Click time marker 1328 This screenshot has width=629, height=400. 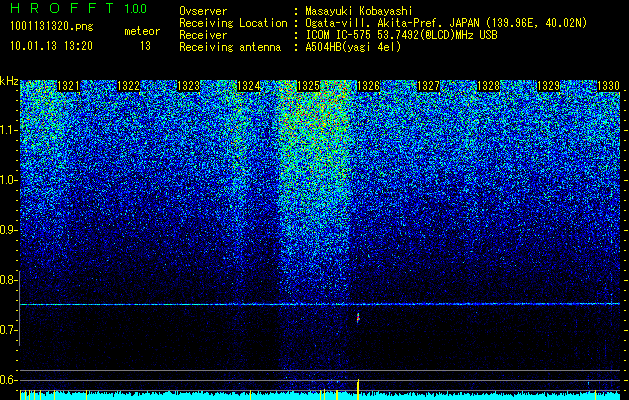pyautogui.click(x=489, y=86)
